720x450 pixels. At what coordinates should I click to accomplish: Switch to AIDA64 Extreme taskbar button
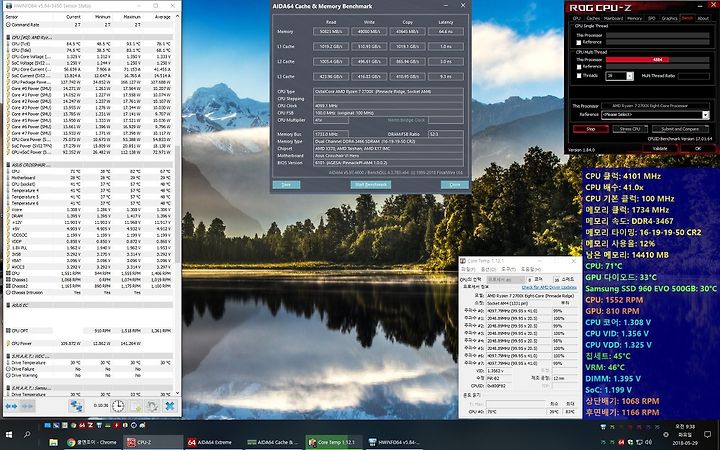[x=214, y=442]
